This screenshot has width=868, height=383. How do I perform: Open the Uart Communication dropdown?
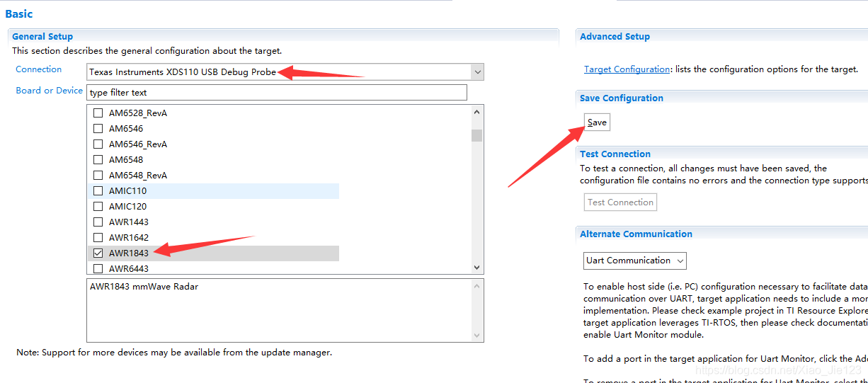click(635, 261)
